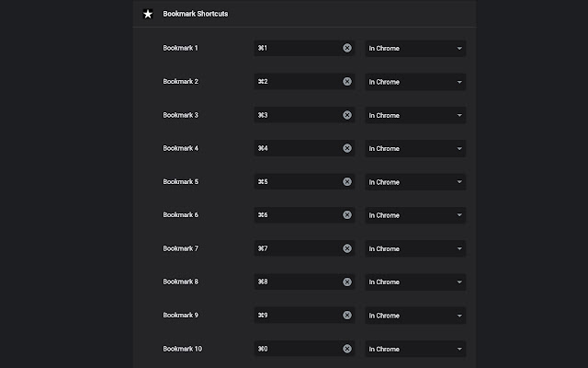The width and height of the screenshot is (588, 368).
Task: Clear the Bookmark 4 shortcut
Action: point(347,148)
